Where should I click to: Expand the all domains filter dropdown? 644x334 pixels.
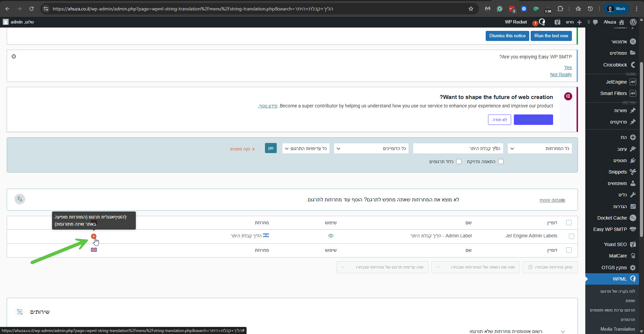(x=371, y=148)
